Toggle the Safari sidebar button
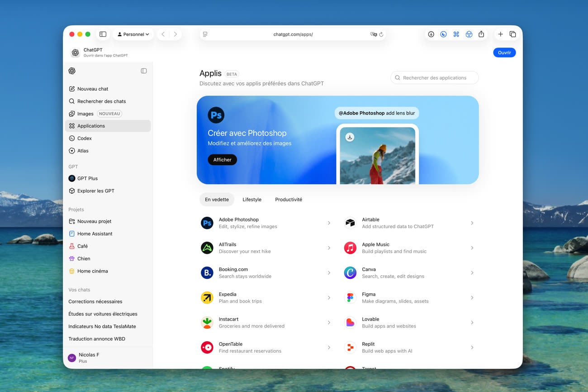This screenshot has width=588, height=392. 103,34
